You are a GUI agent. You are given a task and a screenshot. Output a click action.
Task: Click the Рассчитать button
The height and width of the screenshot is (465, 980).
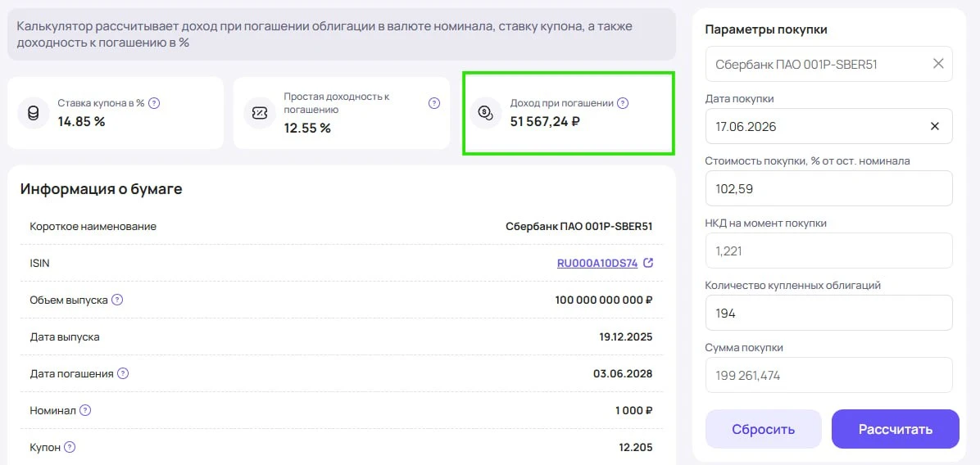tap(895, 429)
